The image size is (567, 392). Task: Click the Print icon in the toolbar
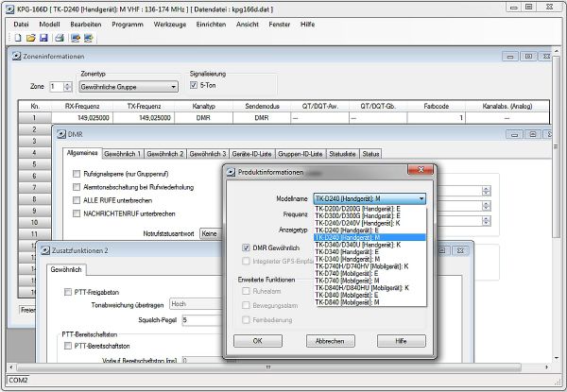tap(60, 38)
